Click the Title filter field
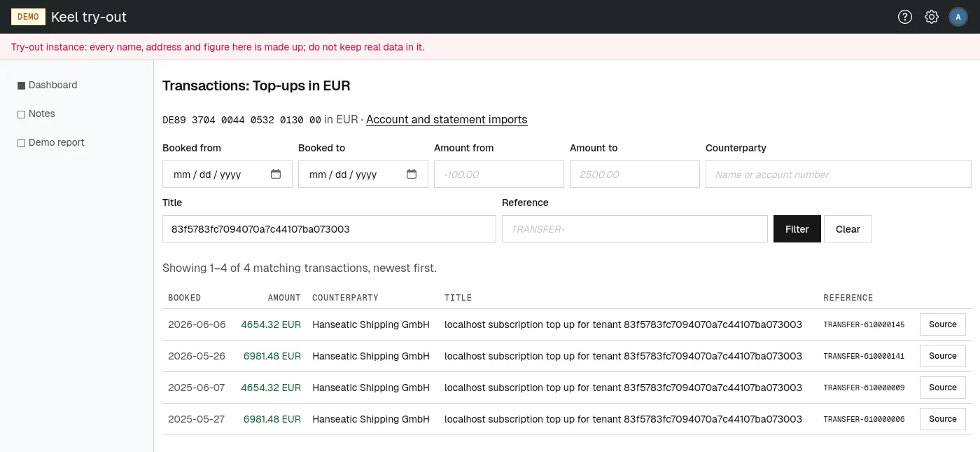The height and width of the screenshot is (452, 980). pyautogui.click(x=329, y=229)
